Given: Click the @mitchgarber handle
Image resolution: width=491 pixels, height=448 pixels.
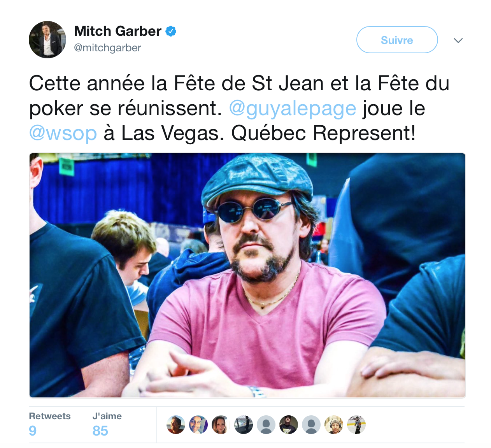Looking at the screenshot, I should (107, 48).
